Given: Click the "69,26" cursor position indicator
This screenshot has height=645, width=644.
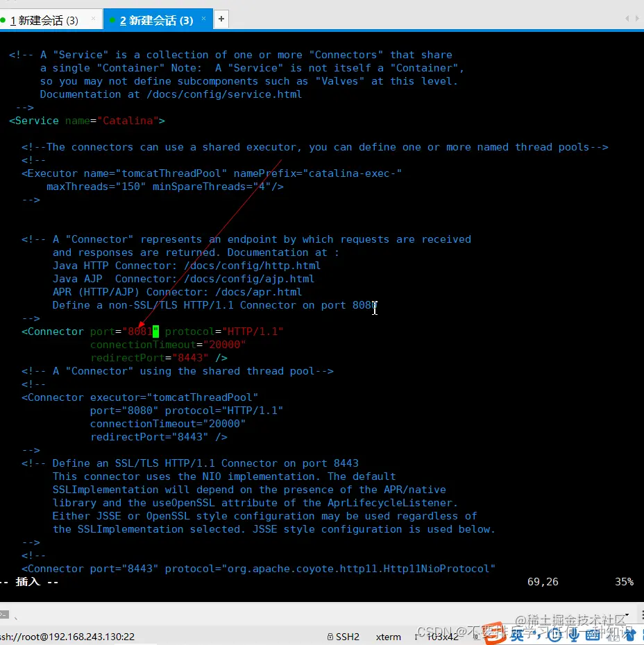Looking at the screenshot, I should 543,582.
